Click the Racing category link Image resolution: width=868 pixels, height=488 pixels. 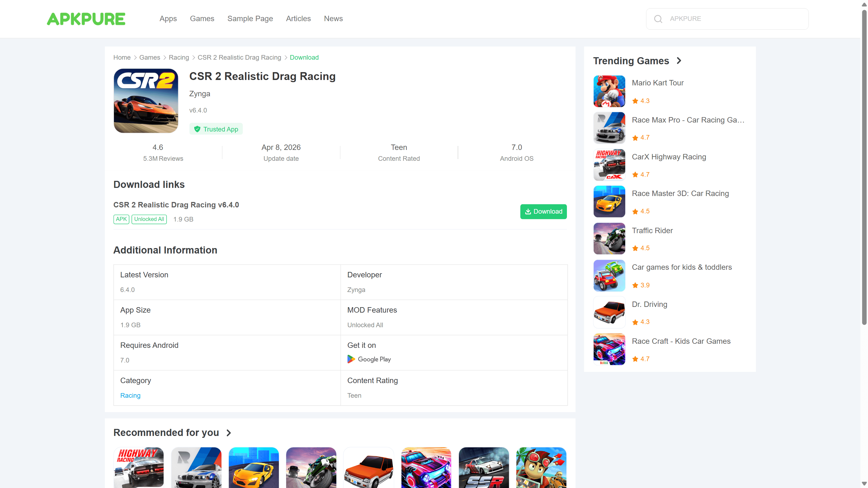tap(130, 395)
